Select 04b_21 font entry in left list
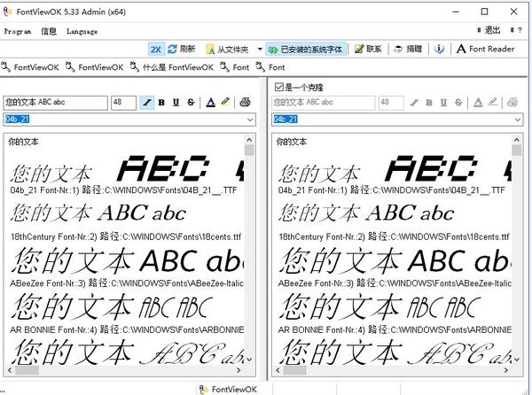Image resolution: width=532 pixels, height=395 pixels. [124, 190]
